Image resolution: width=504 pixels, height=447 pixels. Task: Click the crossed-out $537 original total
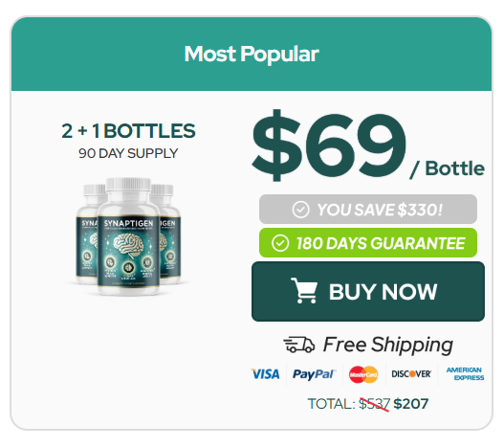pos(374,404)
